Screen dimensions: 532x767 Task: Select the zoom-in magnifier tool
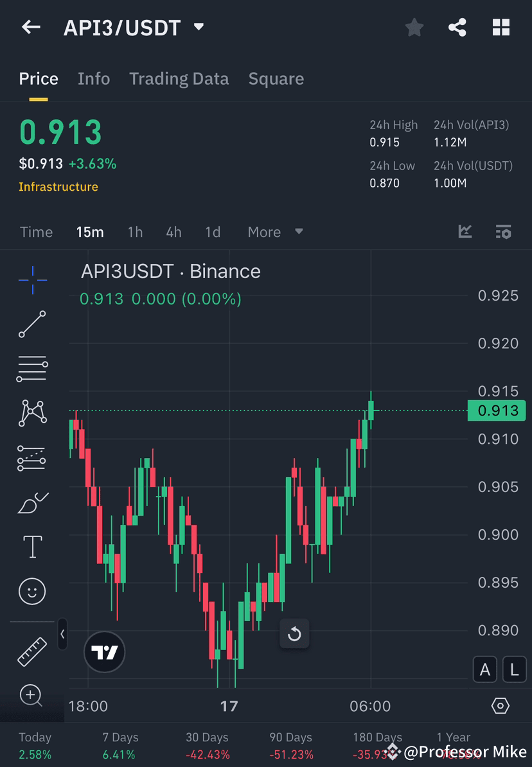coord(32,696)
